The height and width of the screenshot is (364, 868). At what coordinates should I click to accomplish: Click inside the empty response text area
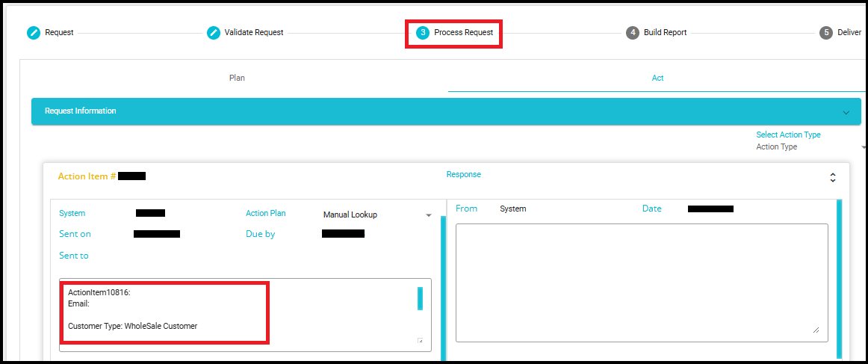click(x=641, y=280)
